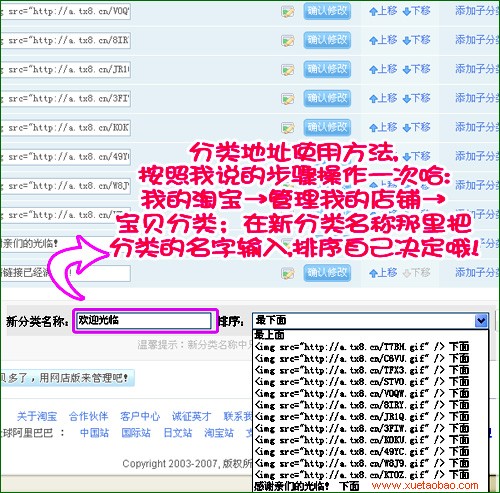Image resolution: width=500 pixels, height=493 pixels.
Task: Click edit icon in the last category row
Action: point(288,273)
